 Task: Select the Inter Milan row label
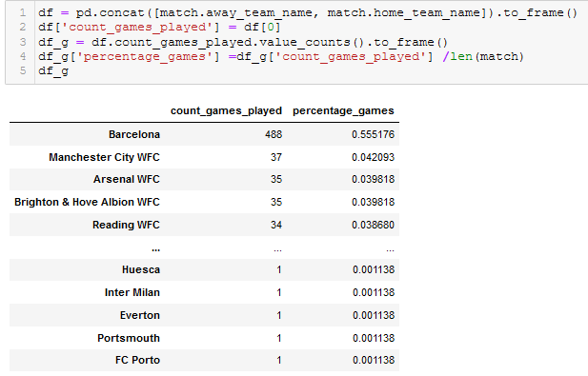coord(132,292)
